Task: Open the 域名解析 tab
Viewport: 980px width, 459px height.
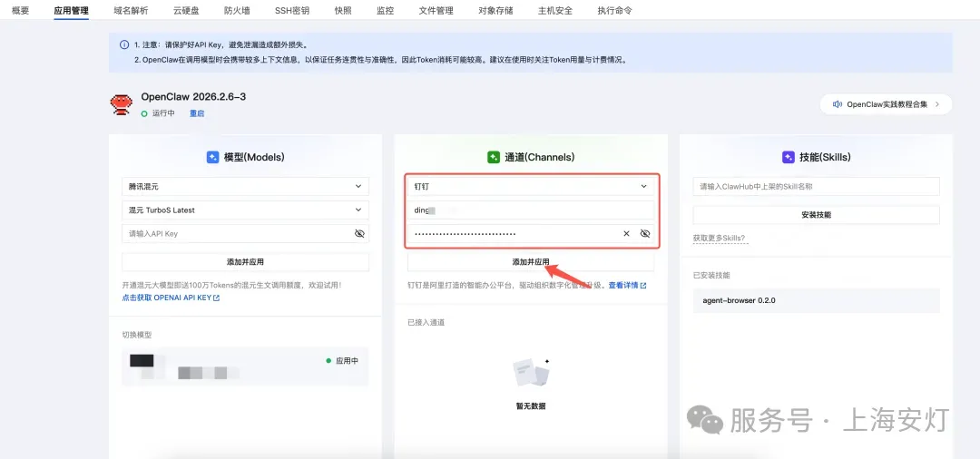Action: coord(132,11)
